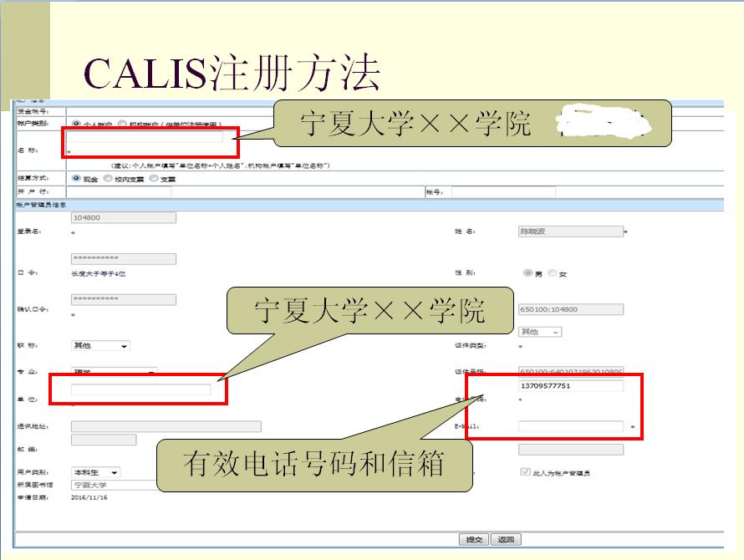Click the field showing 650100:104800
This screenshot has width=744, height=560.
(x=571, y=309)
